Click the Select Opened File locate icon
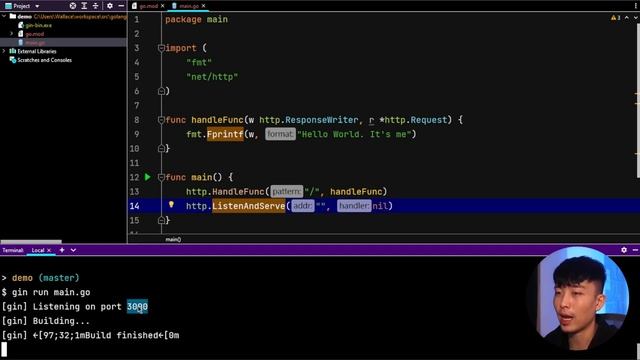 pos(73,6)
